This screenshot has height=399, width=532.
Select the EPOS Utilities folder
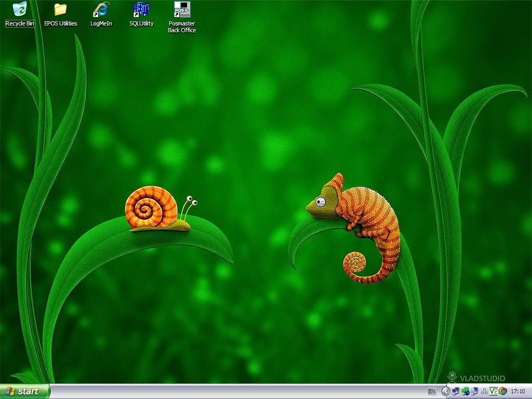coord(61,14)
